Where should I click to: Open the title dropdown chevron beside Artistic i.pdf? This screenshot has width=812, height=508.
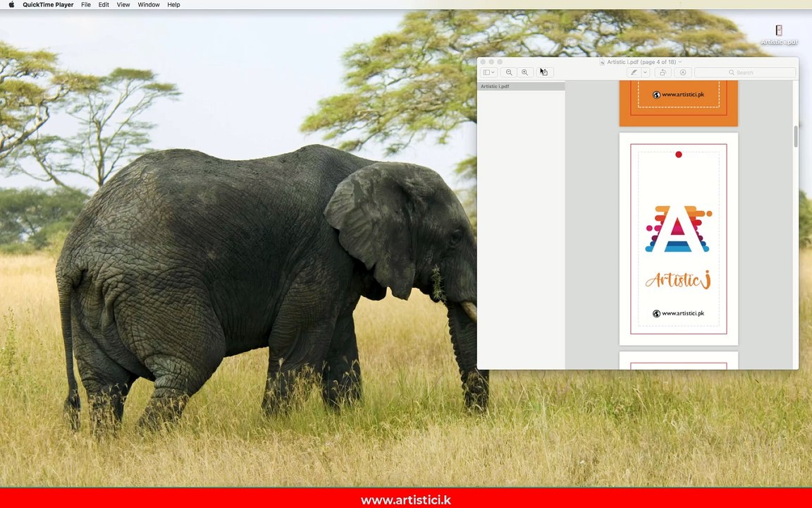680,61
